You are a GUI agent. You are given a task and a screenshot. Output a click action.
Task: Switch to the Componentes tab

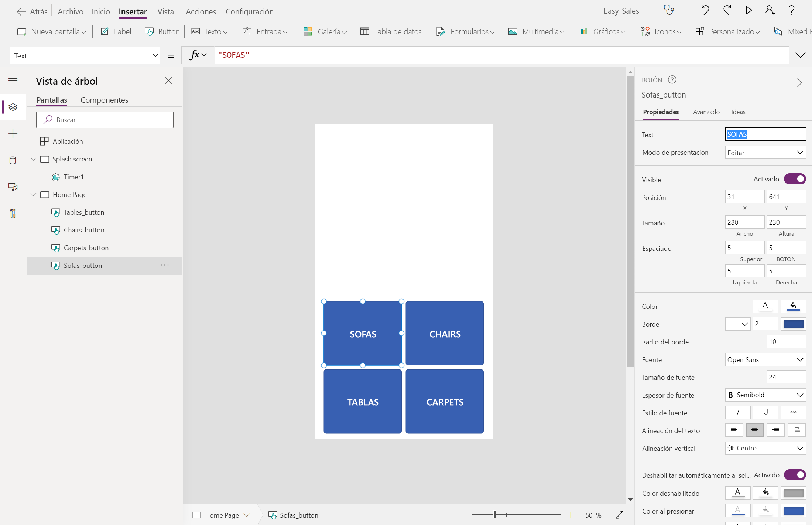[x=105, y=100]
